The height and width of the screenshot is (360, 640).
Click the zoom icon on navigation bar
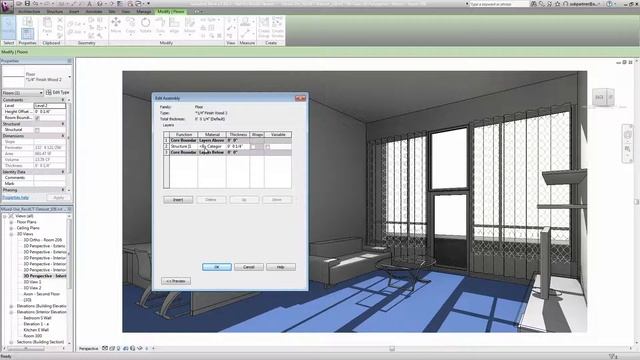tap(628, 149)
